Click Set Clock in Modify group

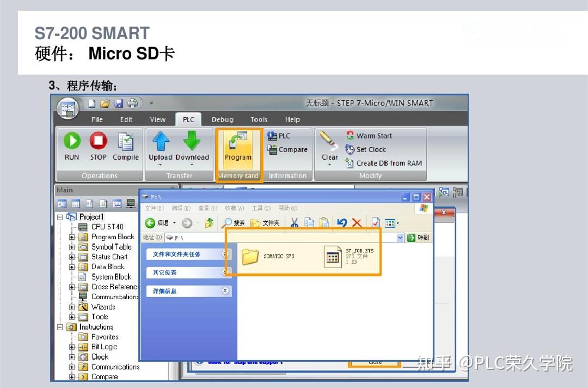point(366,149)
